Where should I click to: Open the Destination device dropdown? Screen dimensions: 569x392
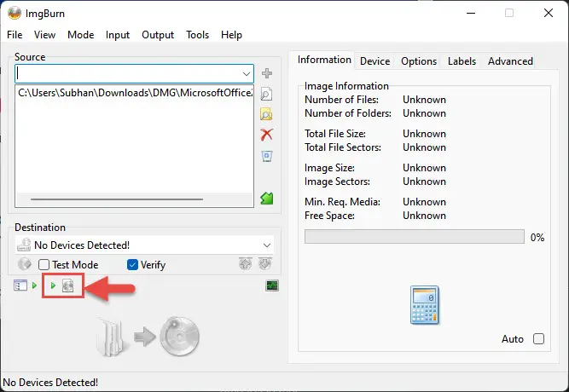[144, 245]
